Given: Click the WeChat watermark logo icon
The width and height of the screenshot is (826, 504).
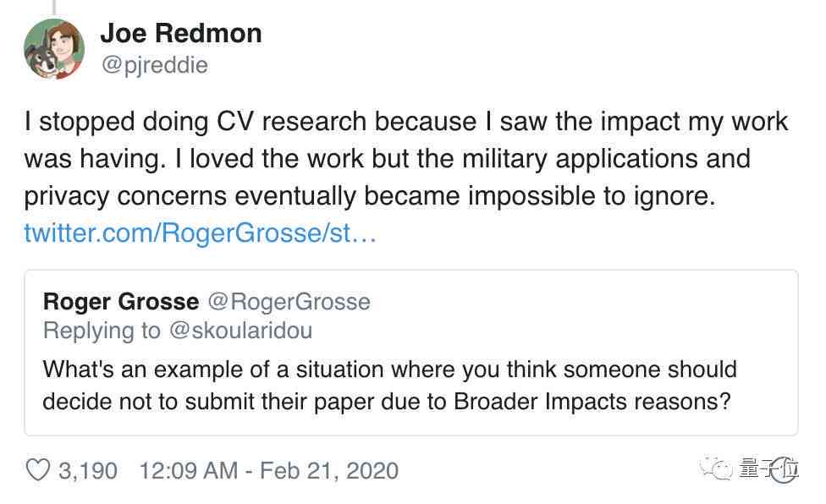Looking at the screenshot, I should [715, 467].
